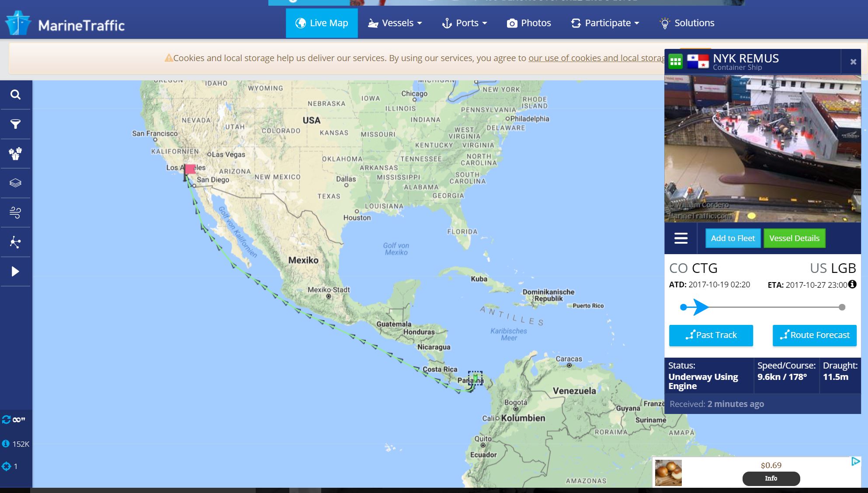Click the cookie warning triangle icon
Screen dimensions: 868x493
tap(169, 58)
